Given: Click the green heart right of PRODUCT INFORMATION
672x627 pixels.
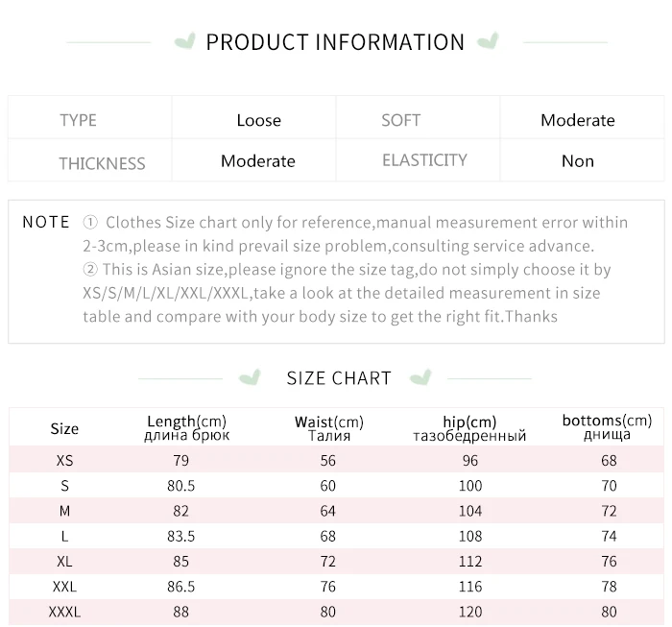Looking at the screenshot, I should tap(488, 40).
